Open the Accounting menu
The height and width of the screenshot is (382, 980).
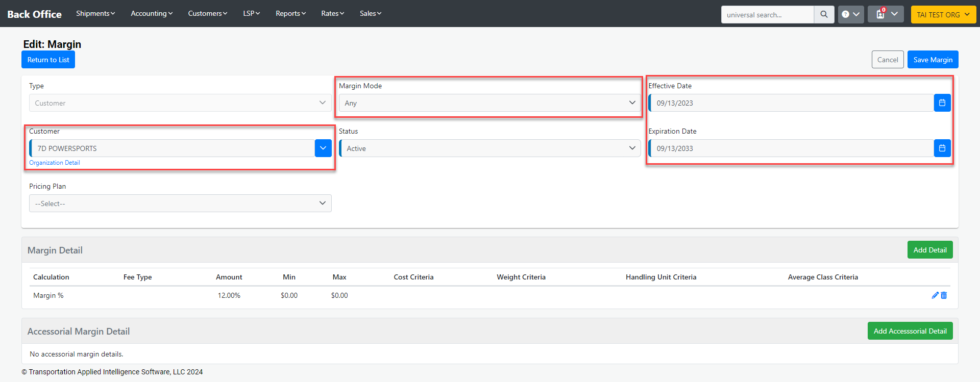pos(152,13)
